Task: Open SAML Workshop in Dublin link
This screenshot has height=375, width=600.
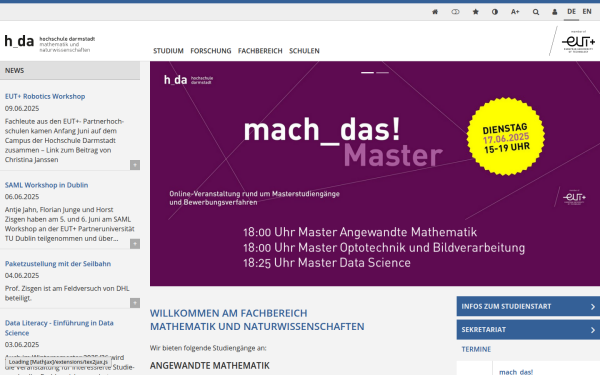Action: click(46, 185)
